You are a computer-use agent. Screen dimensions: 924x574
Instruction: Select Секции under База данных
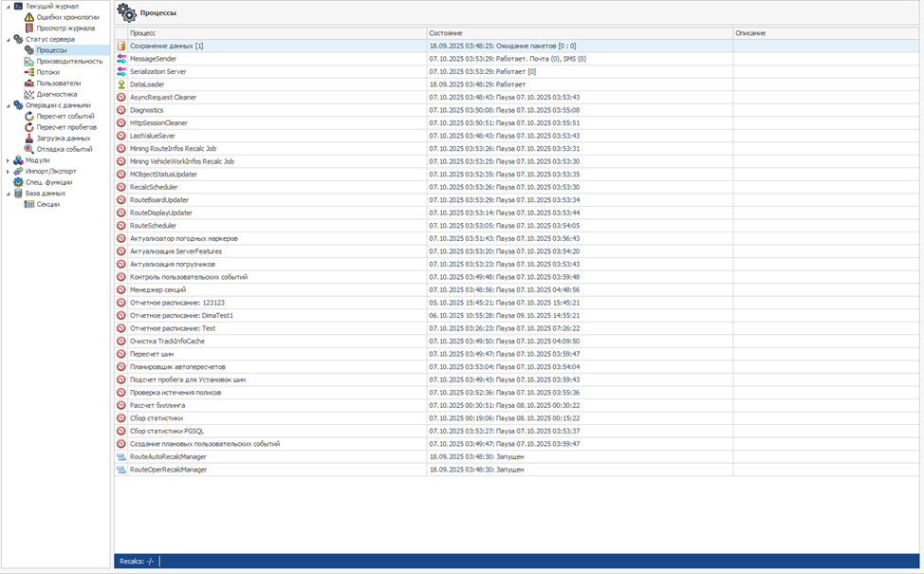[x=47, y=204]
